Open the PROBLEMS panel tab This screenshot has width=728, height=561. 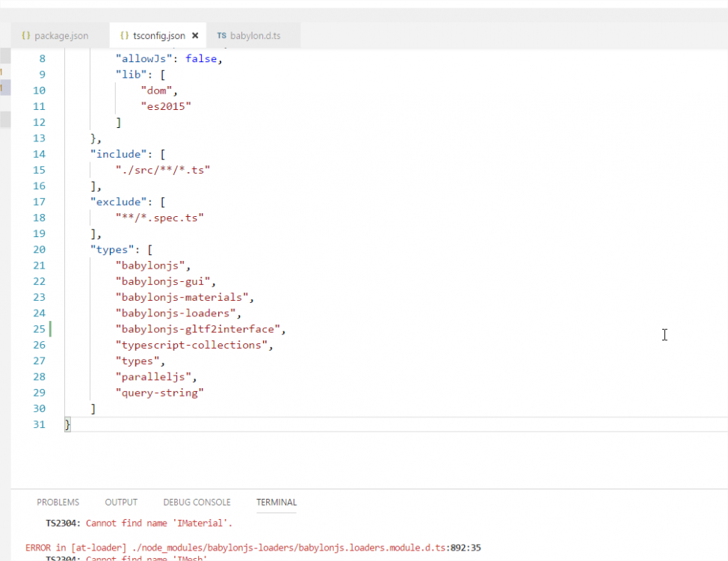click(58, 503)
